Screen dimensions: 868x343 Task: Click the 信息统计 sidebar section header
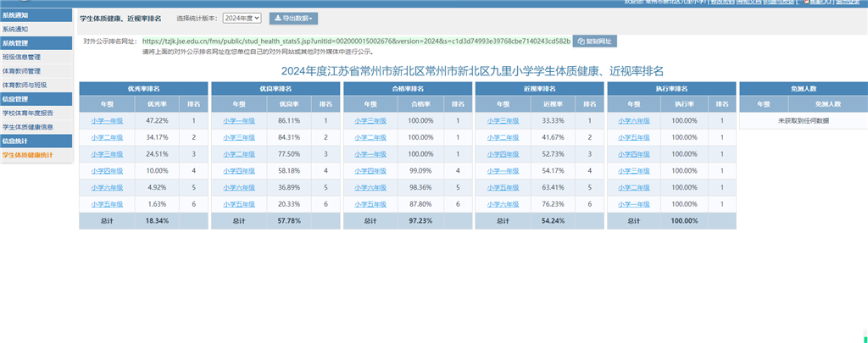tap(14, 141)
